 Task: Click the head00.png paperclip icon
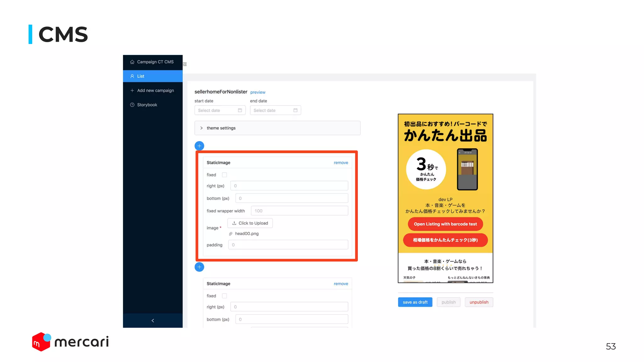coord(230,234)
